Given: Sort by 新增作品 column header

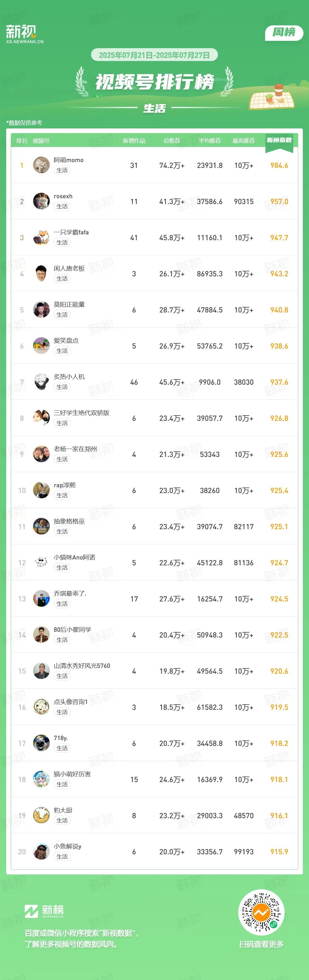Looking at the screenshot, I should coord(134,141).
